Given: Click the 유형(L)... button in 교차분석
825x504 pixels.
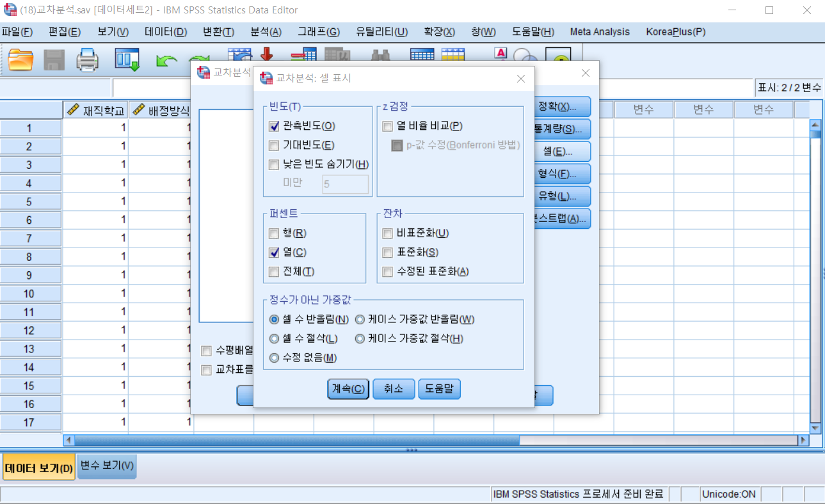Looking at the screenshot, I should tap(561, 196).
